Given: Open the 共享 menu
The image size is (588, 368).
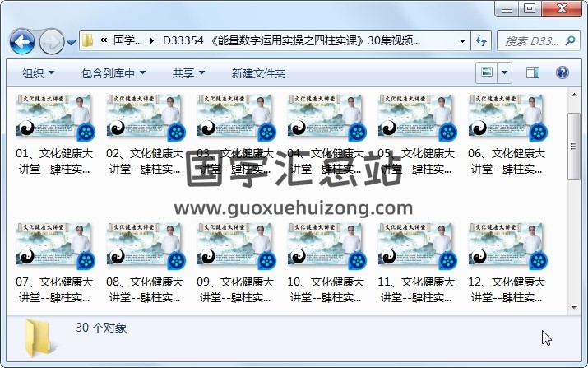Looking at the screenshot, I should coord(188,73).
